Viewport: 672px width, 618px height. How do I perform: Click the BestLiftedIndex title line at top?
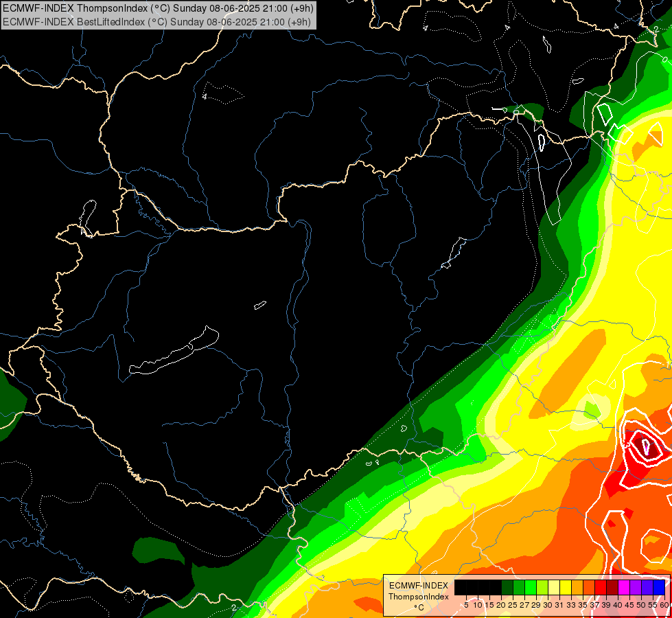tap(157, 21)
